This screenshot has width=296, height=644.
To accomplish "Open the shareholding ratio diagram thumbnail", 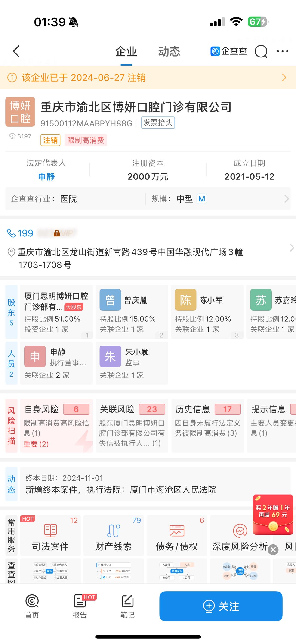I will pyautogui.click(x=114, y=571).
